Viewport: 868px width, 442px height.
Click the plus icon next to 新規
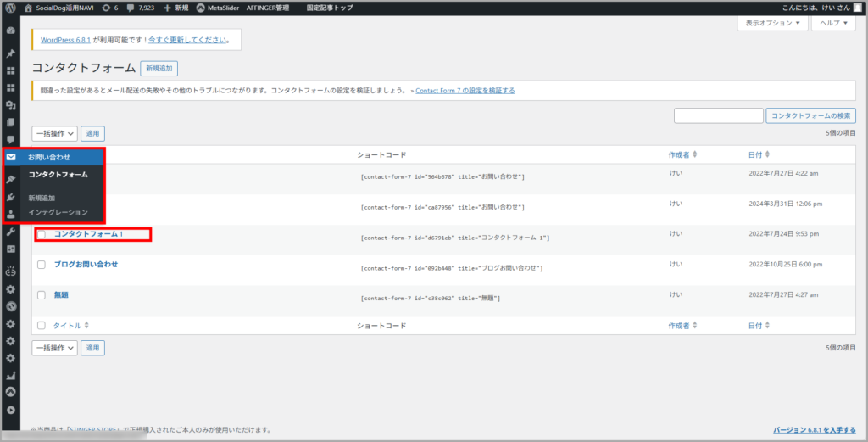pos(167,8)
